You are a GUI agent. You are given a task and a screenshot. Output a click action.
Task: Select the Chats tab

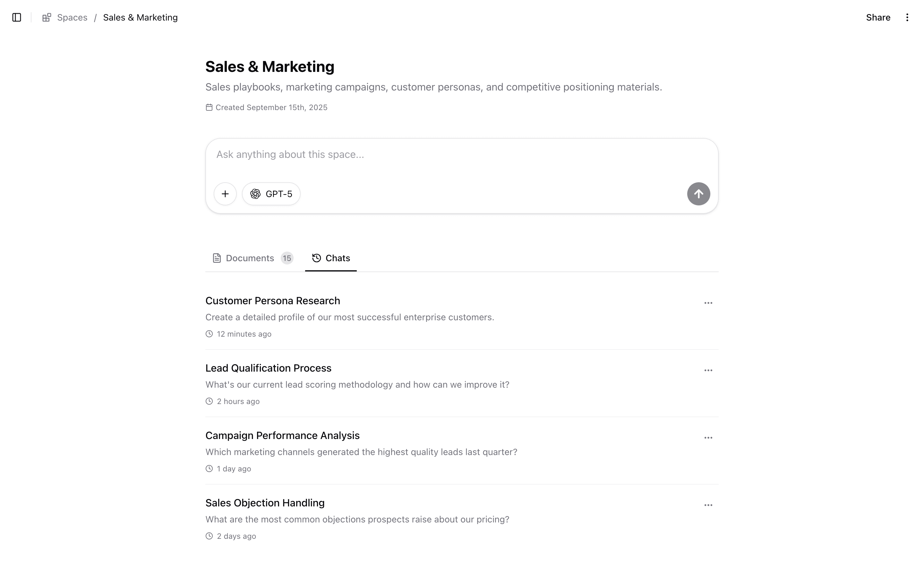pyautogui.click(x=331, y=258)
